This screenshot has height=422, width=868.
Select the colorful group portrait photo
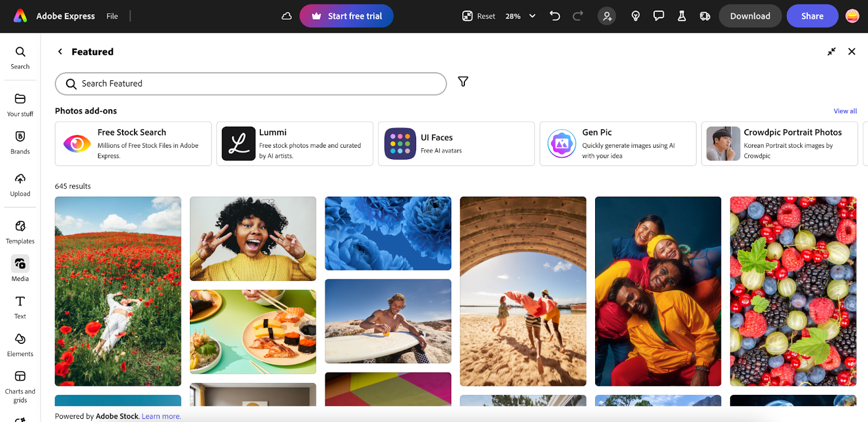[x=658, y=291]
